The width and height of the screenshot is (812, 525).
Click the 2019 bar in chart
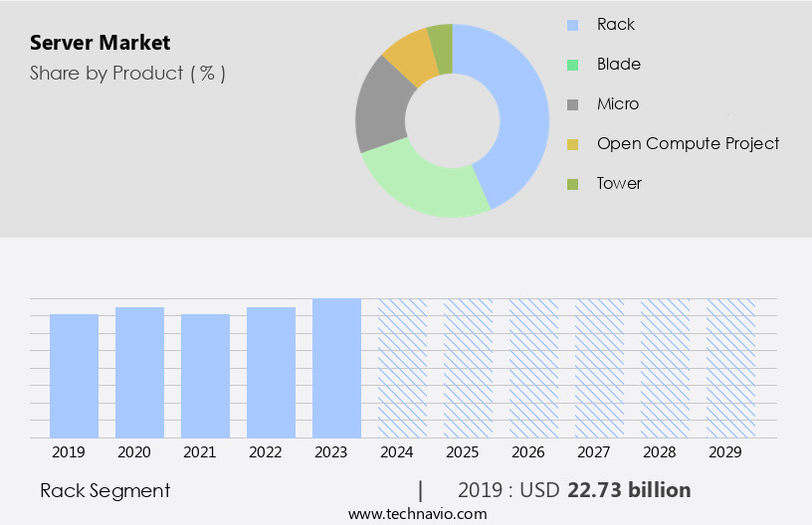tap(74, 376)
